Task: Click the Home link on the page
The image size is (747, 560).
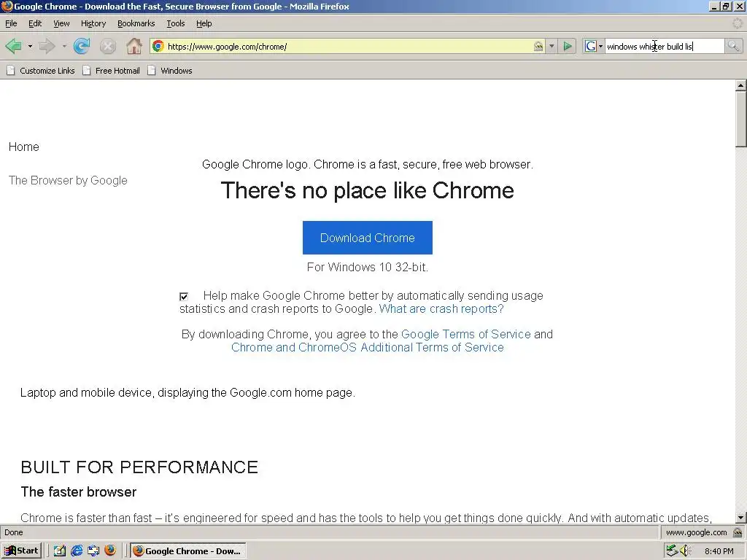Action: click(24, 147)
